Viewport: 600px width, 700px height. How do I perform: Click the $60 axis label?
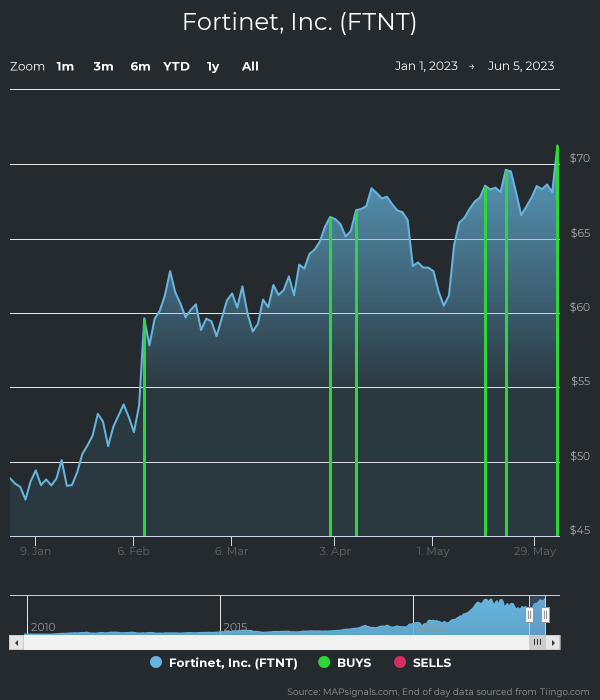point(580,307)
